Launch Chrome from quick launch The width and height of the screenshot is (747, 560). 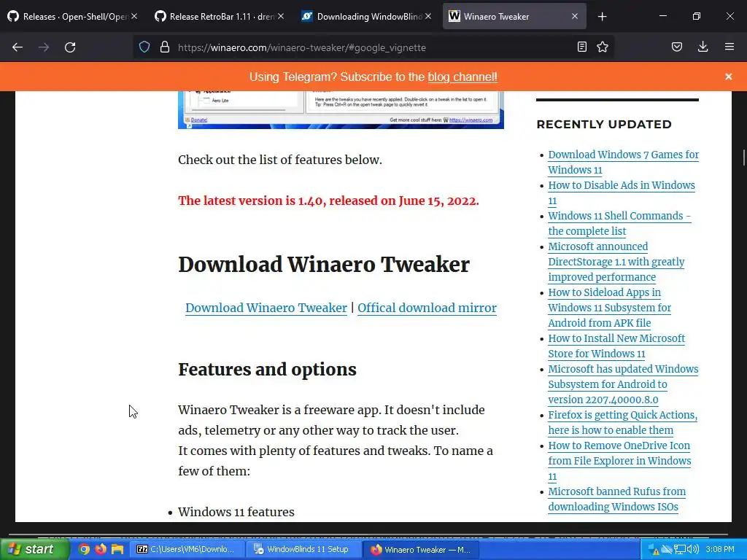(84, 549)
